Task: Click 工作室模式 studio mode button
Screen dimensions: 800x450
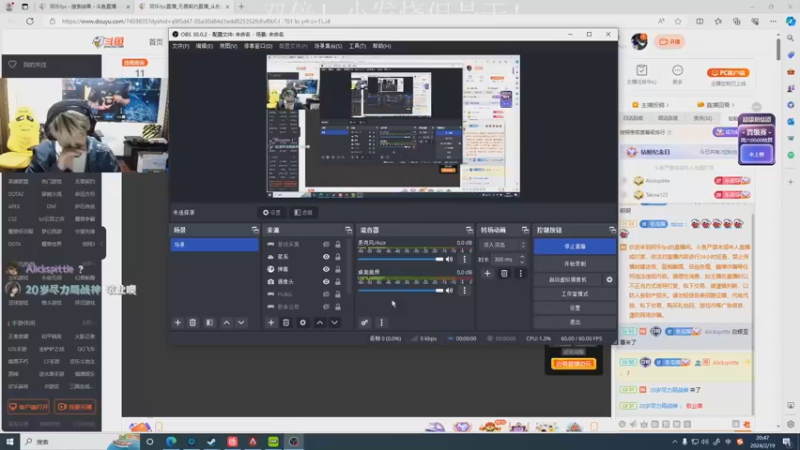Action: [574, 294]
